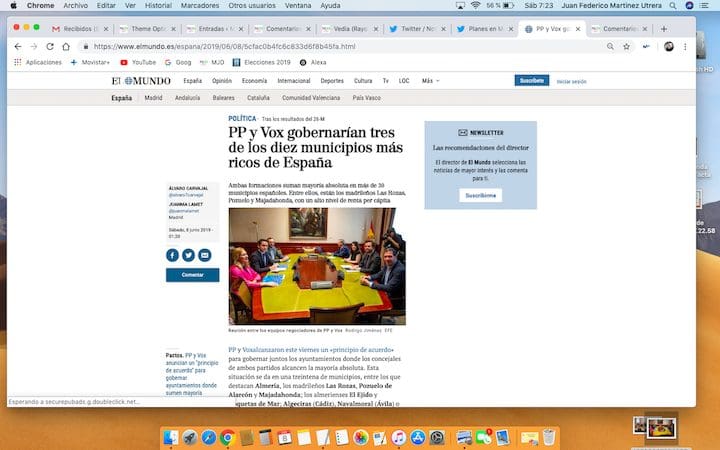Click the address bar URL field
Image resolution: width=720 pixels, height=450 pixels.
point(344,46)
